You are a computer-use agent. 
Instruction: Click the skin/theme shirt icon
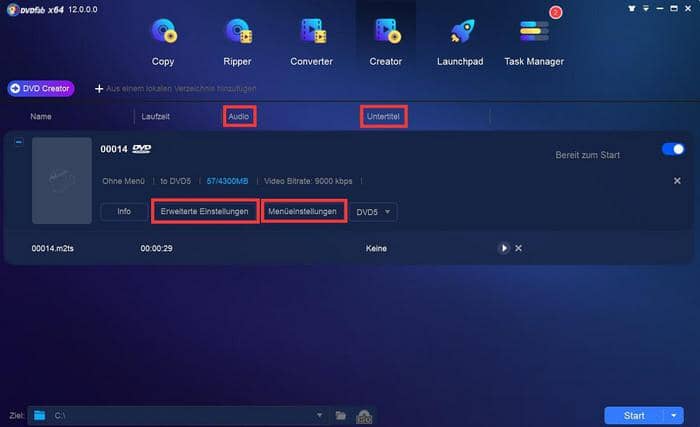coord(631,8)
